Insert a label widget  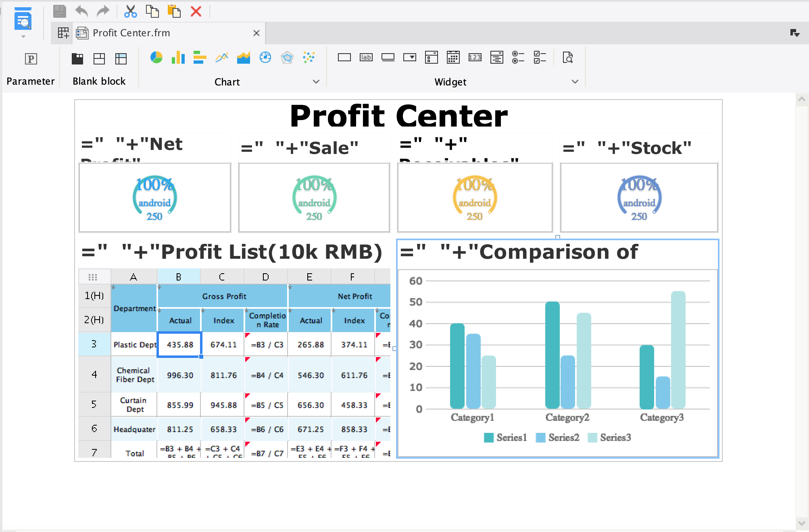pos(366,58)
